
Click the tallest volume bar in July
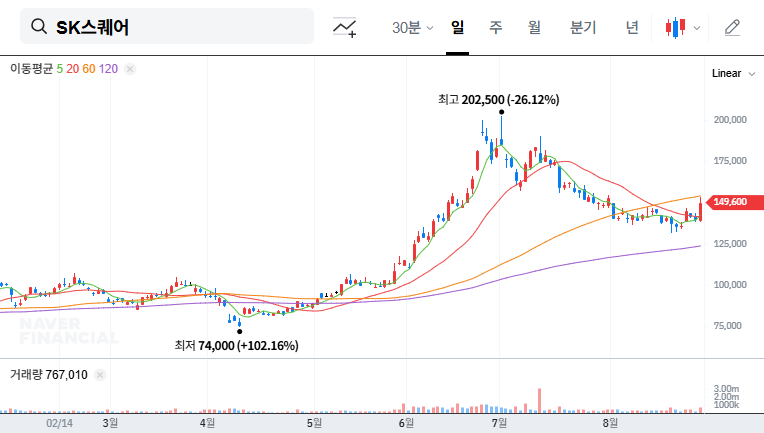coord(539,400)
